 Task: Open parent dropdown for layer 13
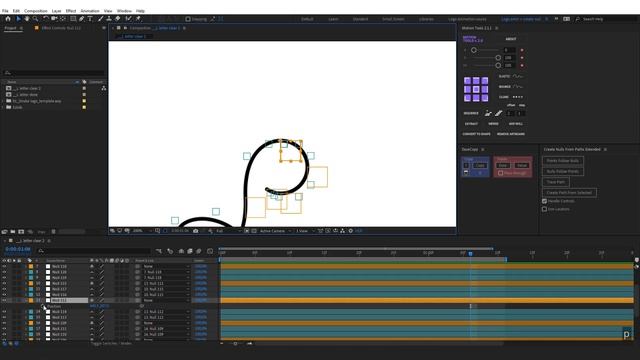coord(166,300)
